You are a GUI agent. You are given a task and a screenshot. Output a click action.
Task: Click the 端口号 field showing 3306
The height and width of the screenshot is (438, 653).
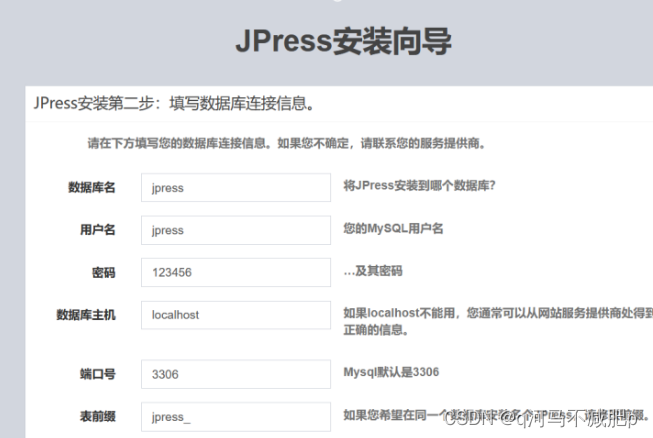click(x=236, y=374)
